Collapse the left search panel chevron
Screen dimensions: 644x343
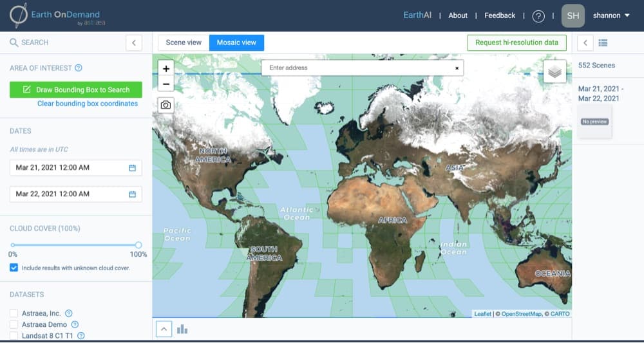[x=133, y=43]
